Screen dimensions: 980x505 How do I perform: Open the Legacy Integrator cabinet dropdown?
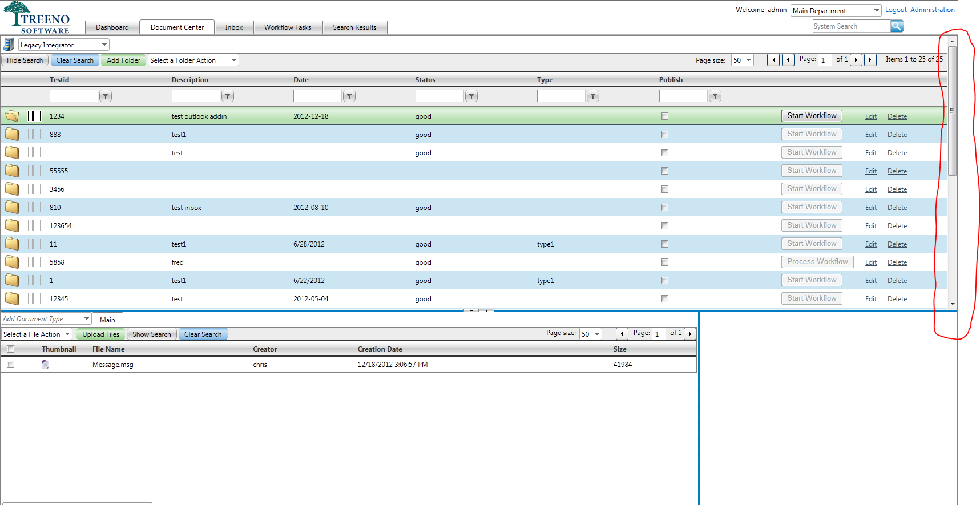tap(63, 45)
